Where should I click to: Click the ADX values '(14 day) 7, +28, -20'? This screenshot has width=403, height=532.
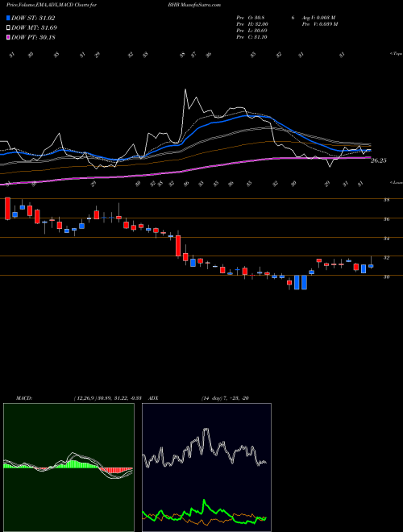tap(225, 398)
